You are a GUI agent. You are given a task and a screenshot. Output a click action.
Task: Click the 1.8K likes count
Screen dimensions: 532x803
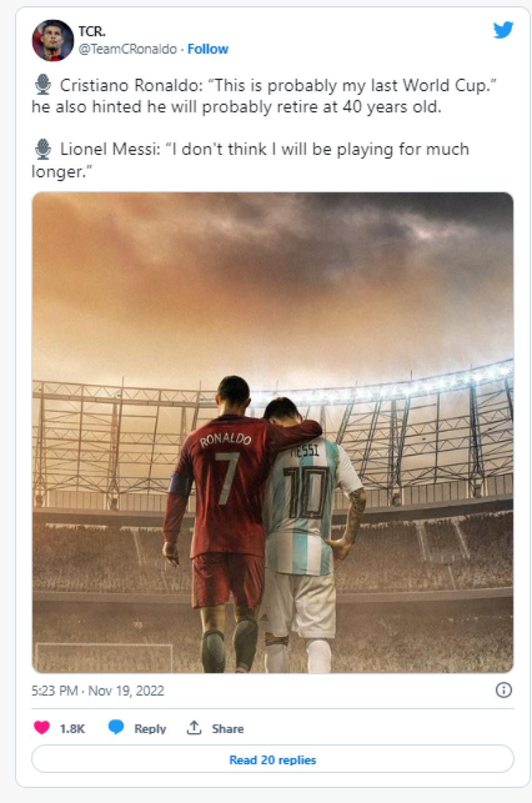[72, 729]
